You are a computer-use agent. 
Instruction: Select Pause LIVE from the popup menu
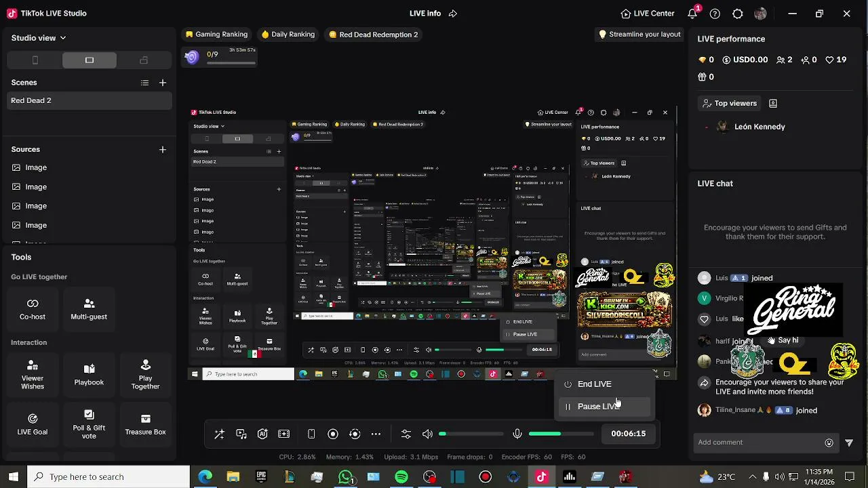coord(605,407)
